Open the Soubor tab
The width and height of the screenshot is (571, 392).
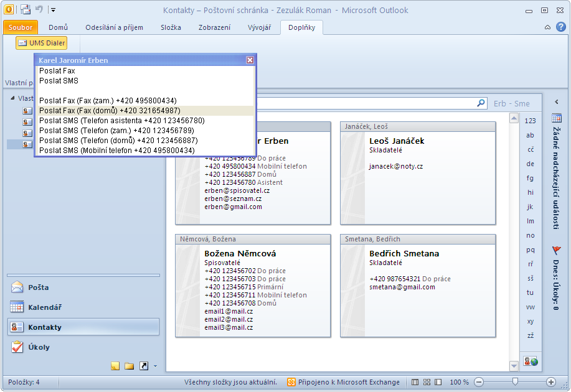(x=21, y=27)
